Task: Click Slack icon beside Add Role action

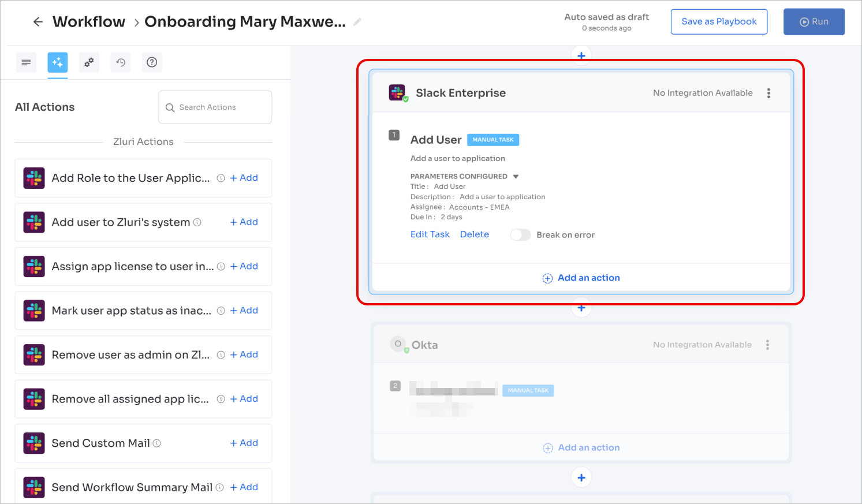Action: [x=34, y=178]
